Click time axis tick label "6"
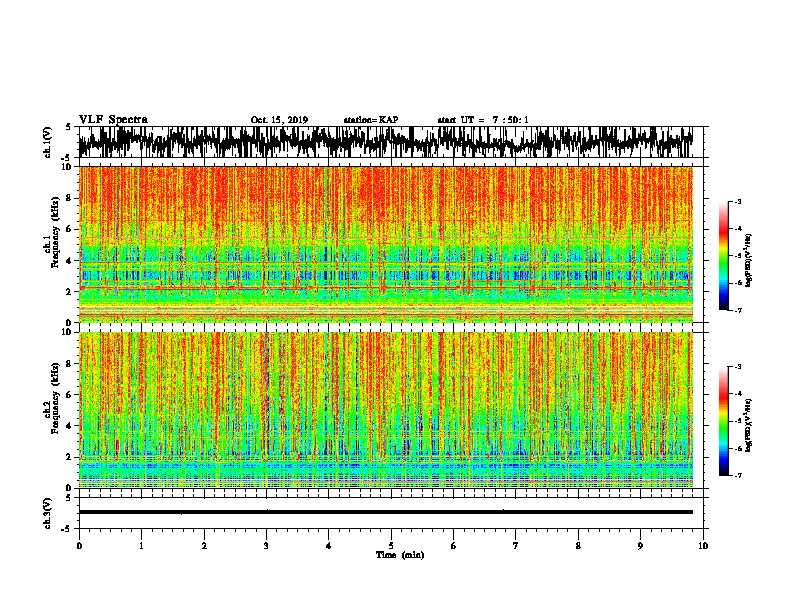This screenshot has height=612, width=792. click(454, 546)
